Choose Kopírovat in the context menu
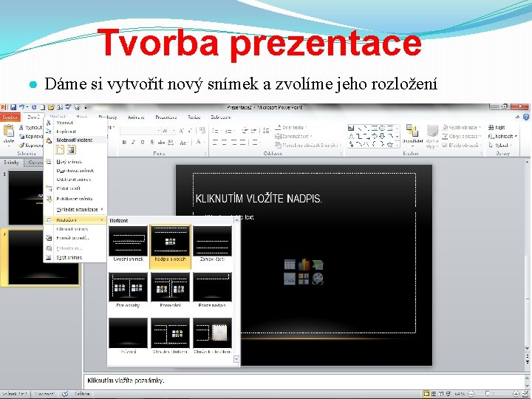 coord(75,132)
